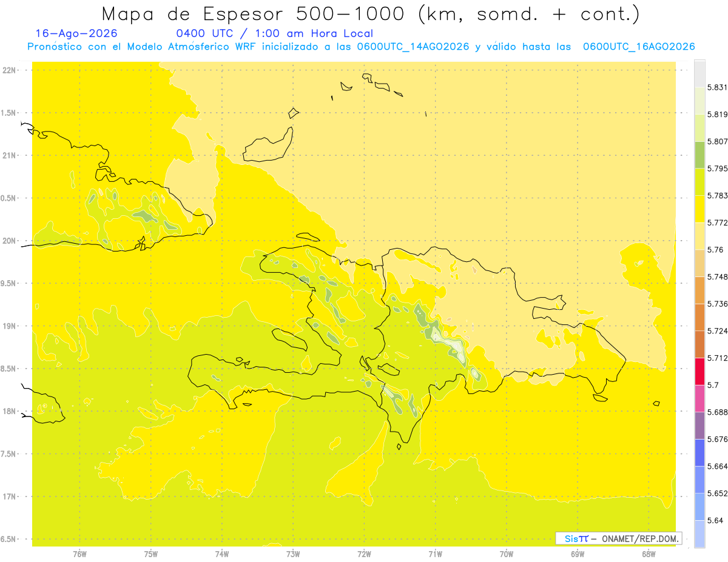Click the initialization time '0600UTC_14AGO2026'
This screenshot has width=728, height=562.
click(x=413, y=47)
